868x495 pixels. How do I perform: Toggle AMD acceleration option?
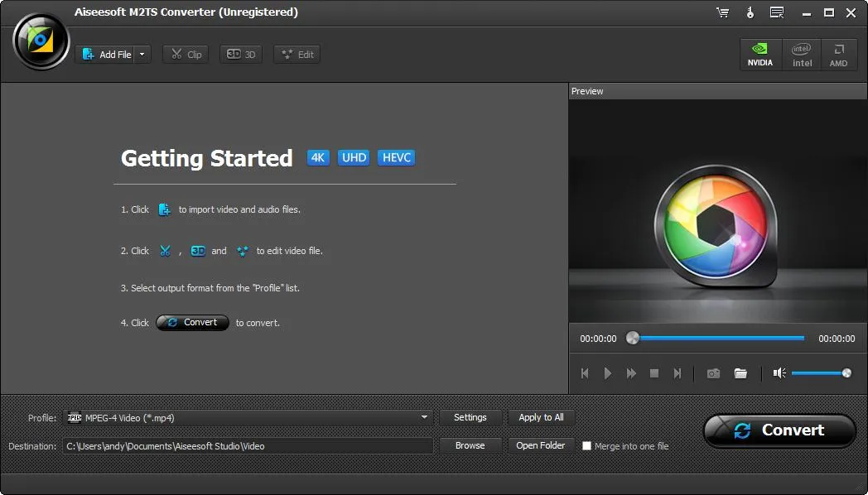[x=838, y=54]
